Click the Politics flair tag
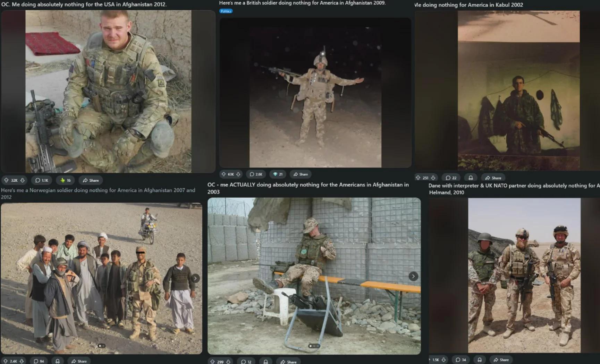 (226, 11)
